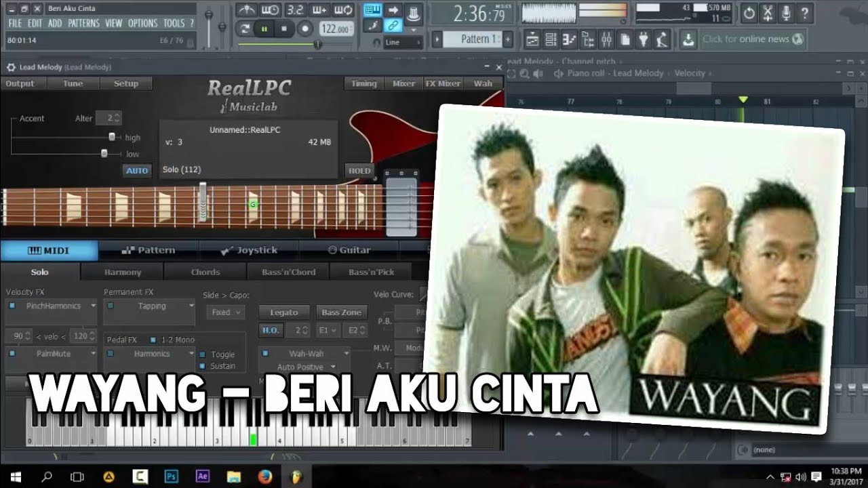Toggle the 3.2 countdown before recording
The width and height of the screenshot is (868, 488).
[295, 10]
